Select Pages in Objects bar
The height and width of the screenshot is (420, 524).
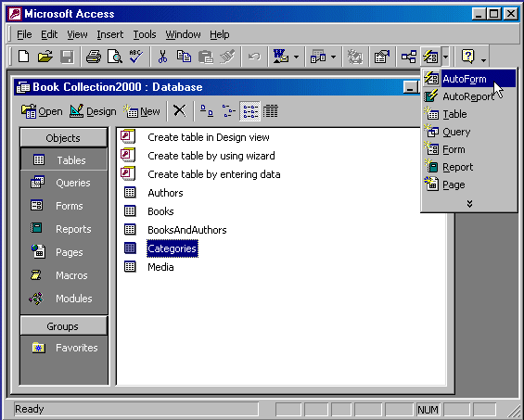click(x=64, y=252)
